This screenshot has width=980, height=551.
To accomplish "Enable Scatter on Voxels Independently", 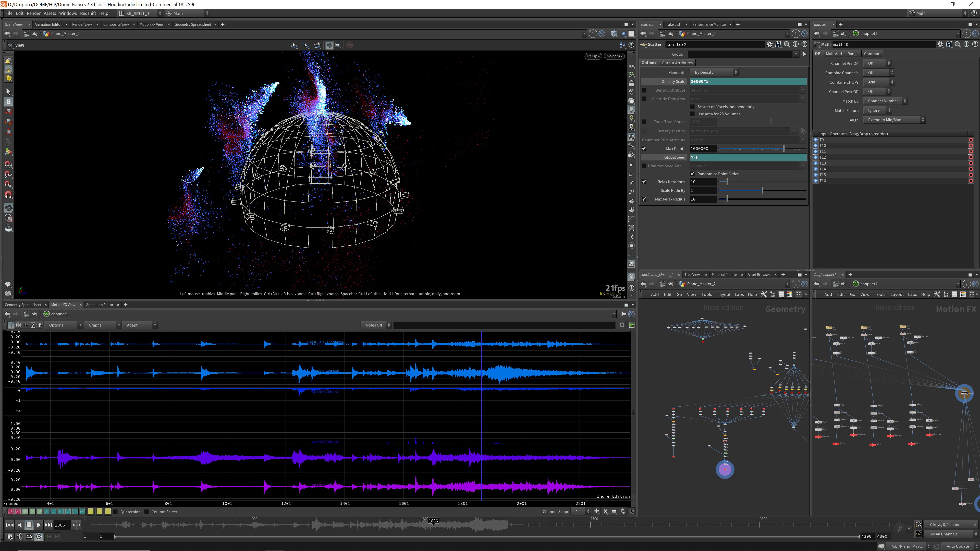I will tap(692, 107).
